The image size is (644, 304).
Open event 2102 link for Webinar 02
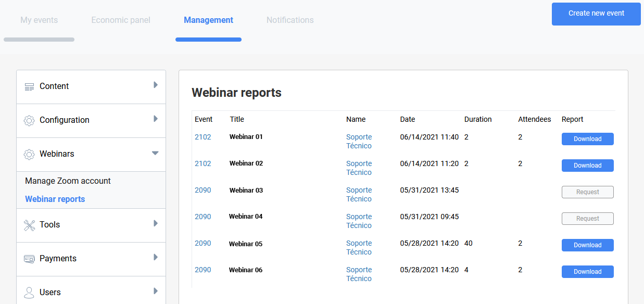[203, 163]
